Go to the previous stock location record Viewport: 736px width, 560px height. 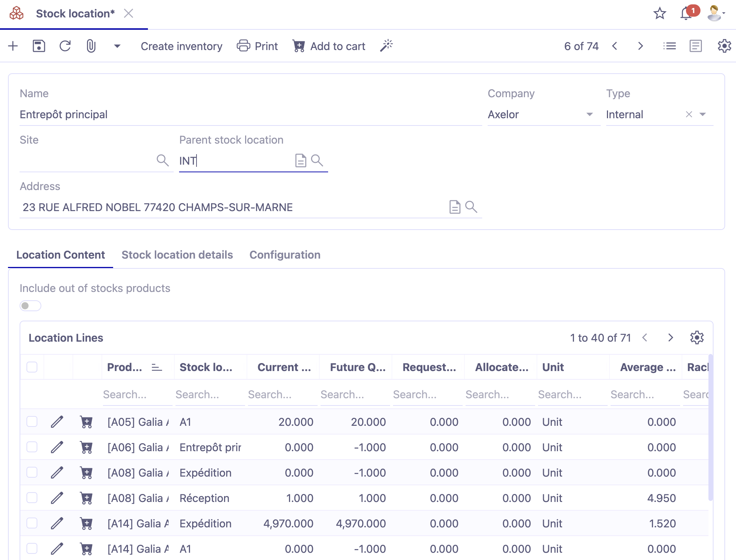coord(615,46)
